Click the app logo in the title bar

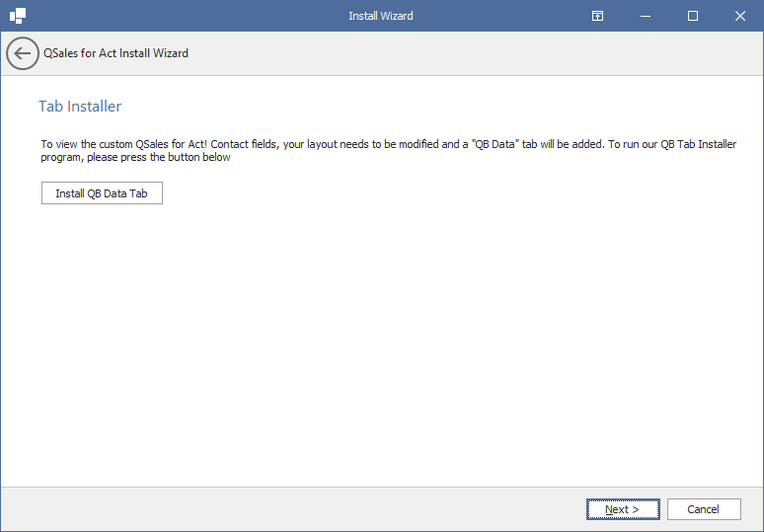click(18, 16)
